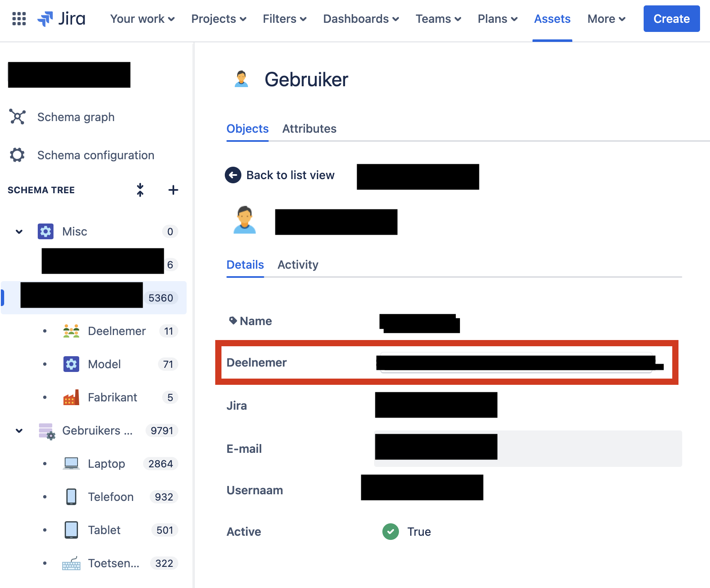The width and height of the screenshot is (710, 588).
Task: Open Plans dropdown menu
Action: [497, 19]
